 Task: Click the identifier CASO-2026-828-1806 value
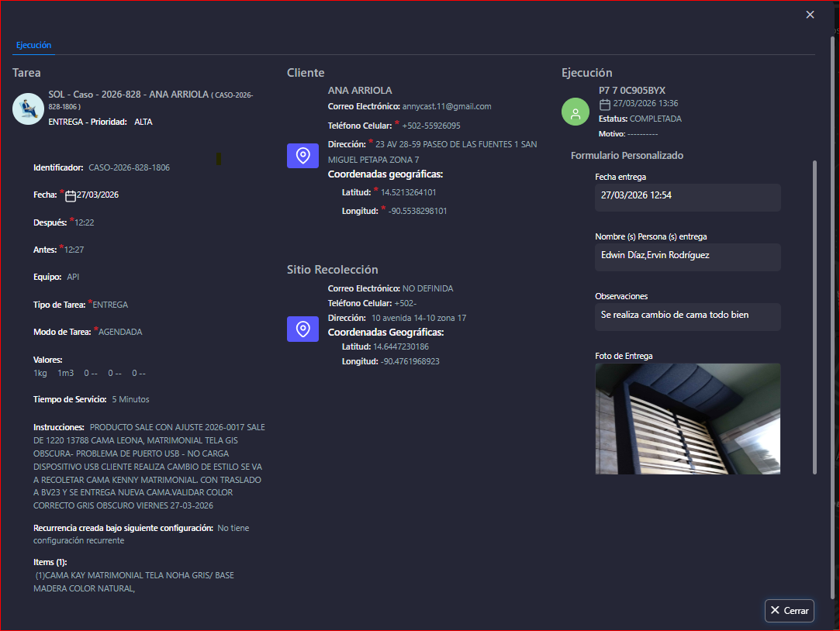coord(129,167)
